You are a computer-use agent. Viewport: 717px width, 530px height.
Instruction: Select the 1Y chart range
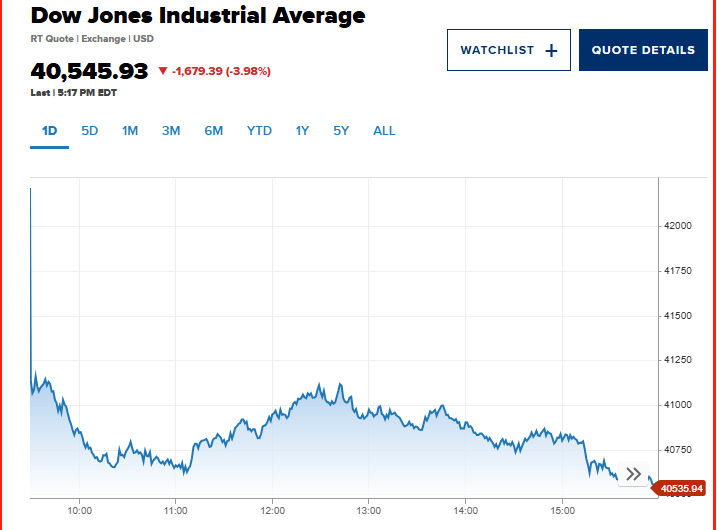302,131
